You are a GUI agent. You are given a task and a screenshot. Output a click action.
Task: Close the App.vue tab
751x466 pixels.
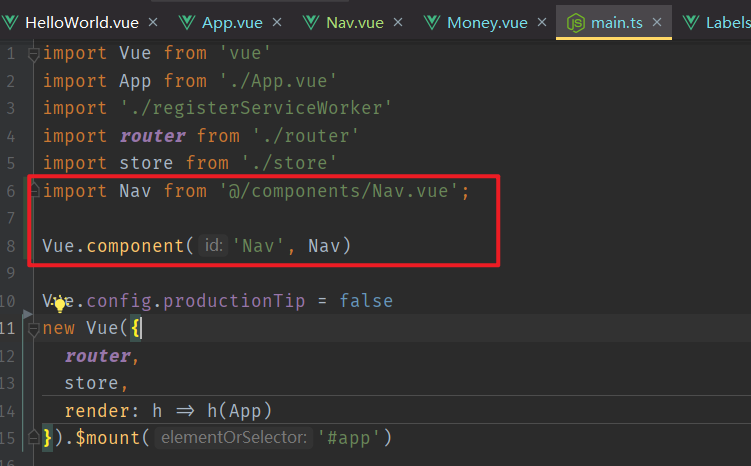(277, 22)
